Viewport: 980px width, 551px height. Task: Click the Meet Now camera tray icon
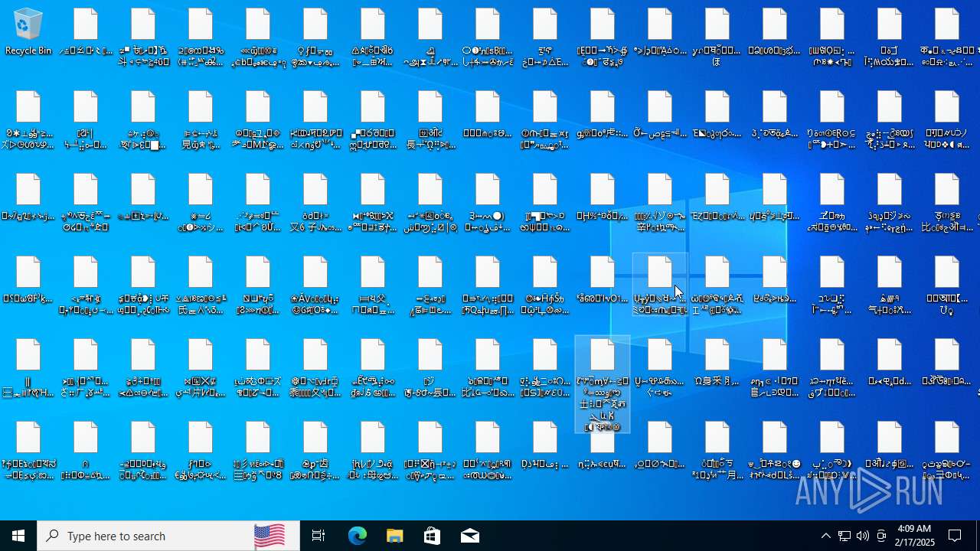881,536
